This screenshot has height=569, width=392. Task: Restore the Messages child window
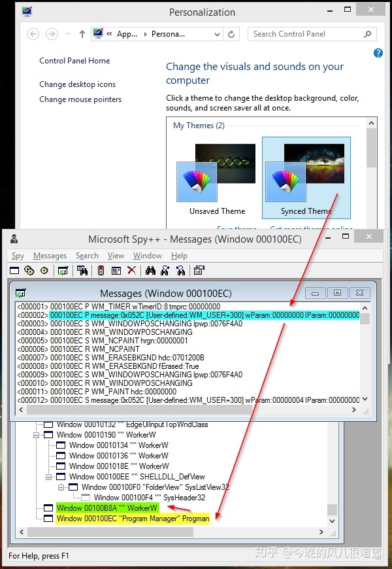(x=338, y=293)
